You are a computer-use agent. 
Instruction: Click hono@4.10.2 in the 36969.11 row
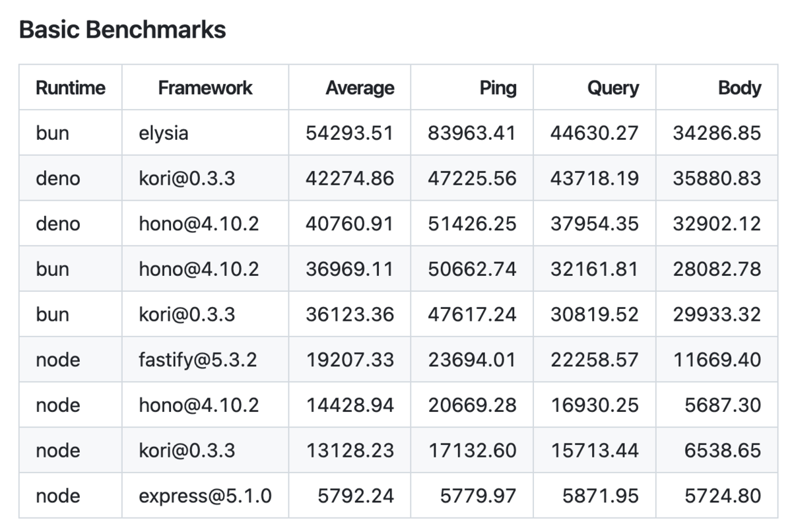click(199, 269)
